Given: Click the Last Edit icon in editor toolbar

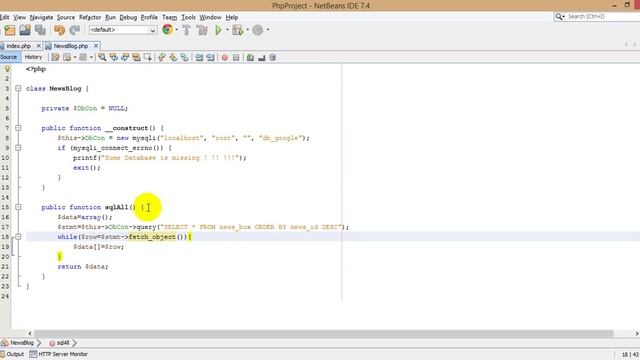Looking at the screenshot, I should 56,58.
